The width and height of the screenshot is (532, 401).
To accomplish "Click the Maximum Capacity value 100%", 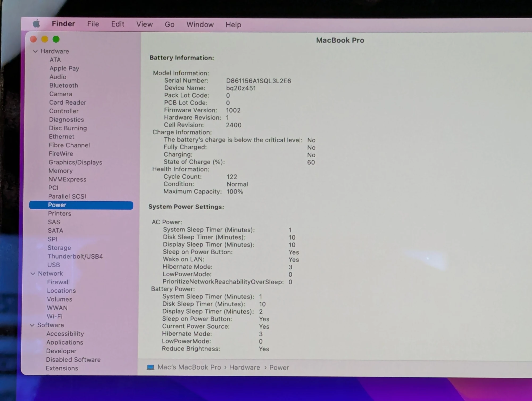I will 235,192.
